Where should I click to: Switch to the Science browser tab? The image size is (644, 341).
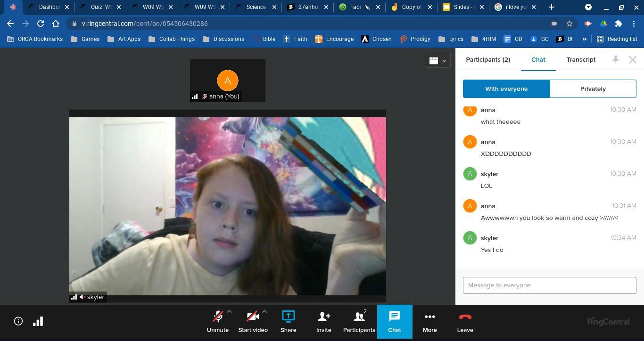point(256,7)
